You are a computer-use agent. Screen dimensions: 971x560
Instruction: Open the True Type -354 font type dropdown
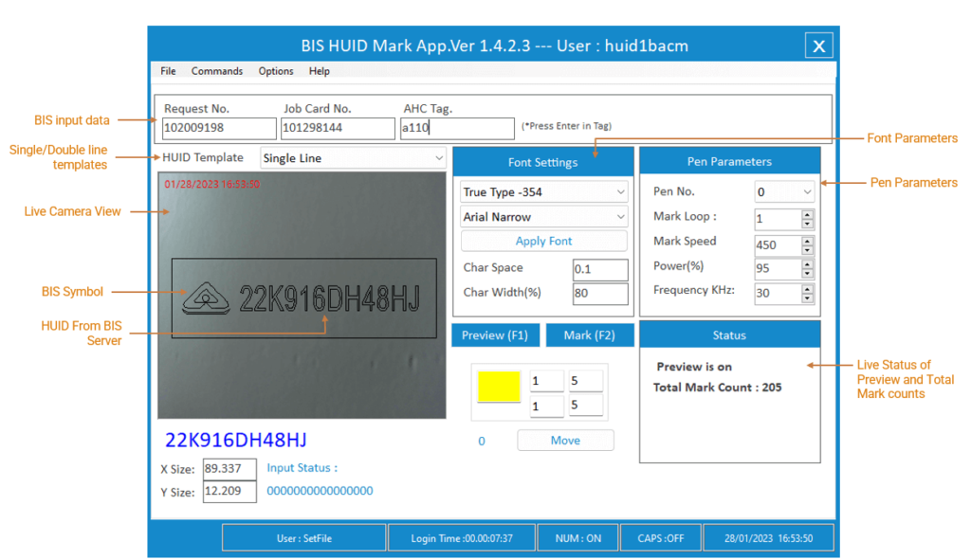[543, 191]
